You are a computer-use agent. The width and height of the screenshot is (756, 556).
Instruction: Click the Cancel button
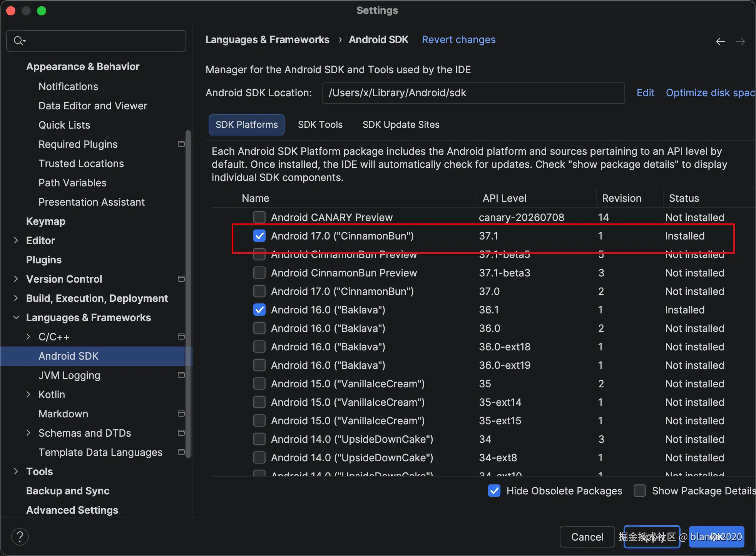587,537
